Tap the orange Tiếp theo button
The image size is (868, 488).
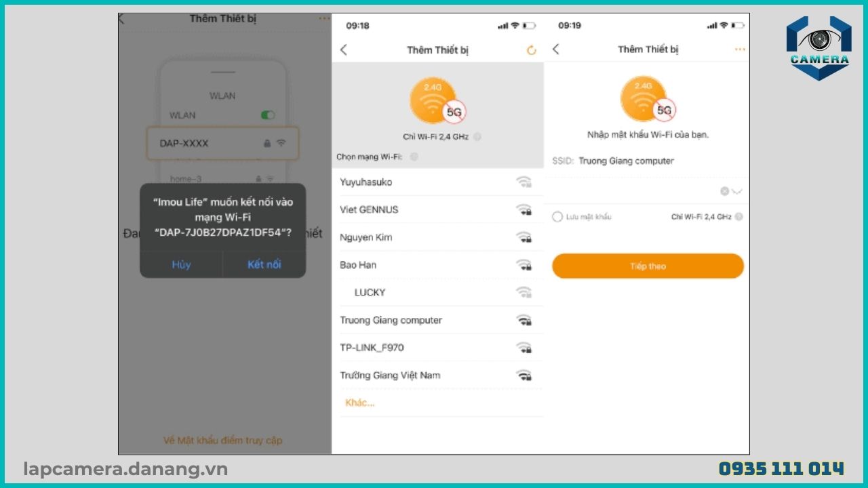coord(648,266)
